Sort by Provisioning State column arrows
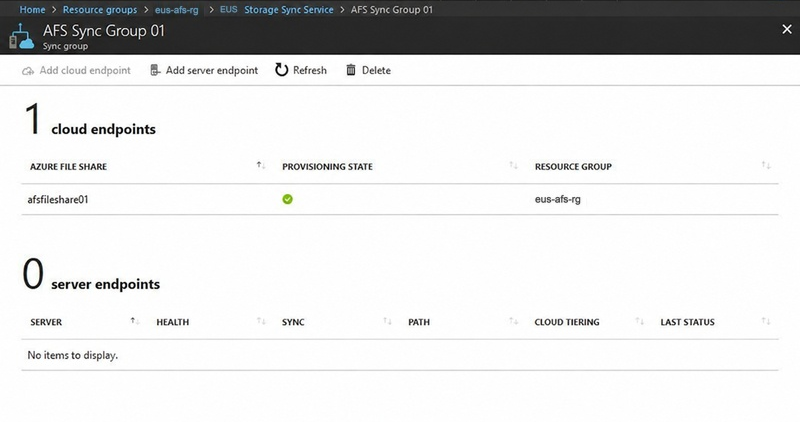This screenshot has height=422, width=800. (513, 165)
